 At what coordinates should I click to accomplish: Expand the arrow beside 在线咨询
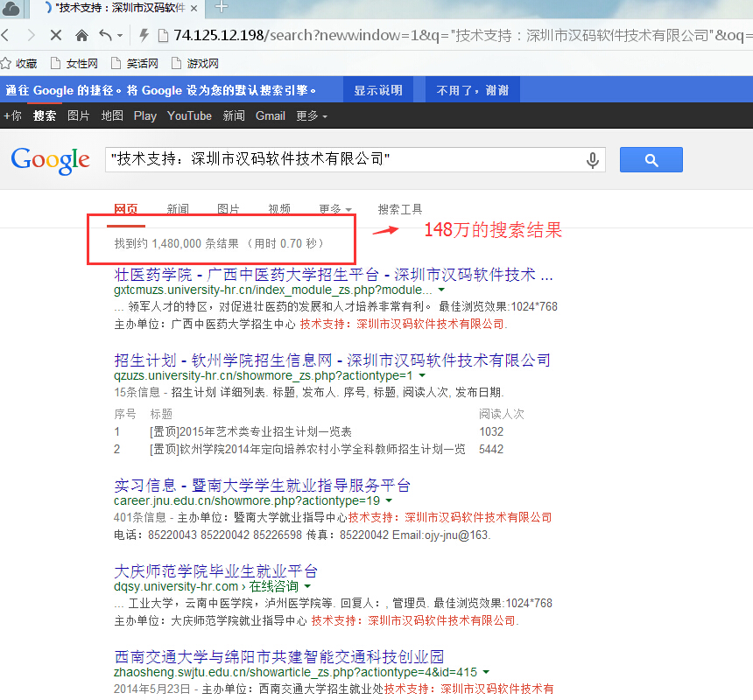[x=307, y=586]
